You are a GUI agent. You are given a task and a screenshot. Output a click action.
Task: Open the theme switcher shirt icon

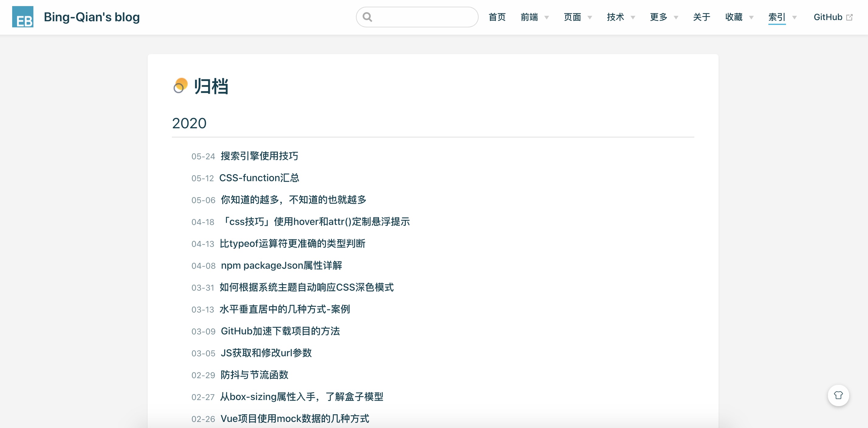tap(838, 395)
